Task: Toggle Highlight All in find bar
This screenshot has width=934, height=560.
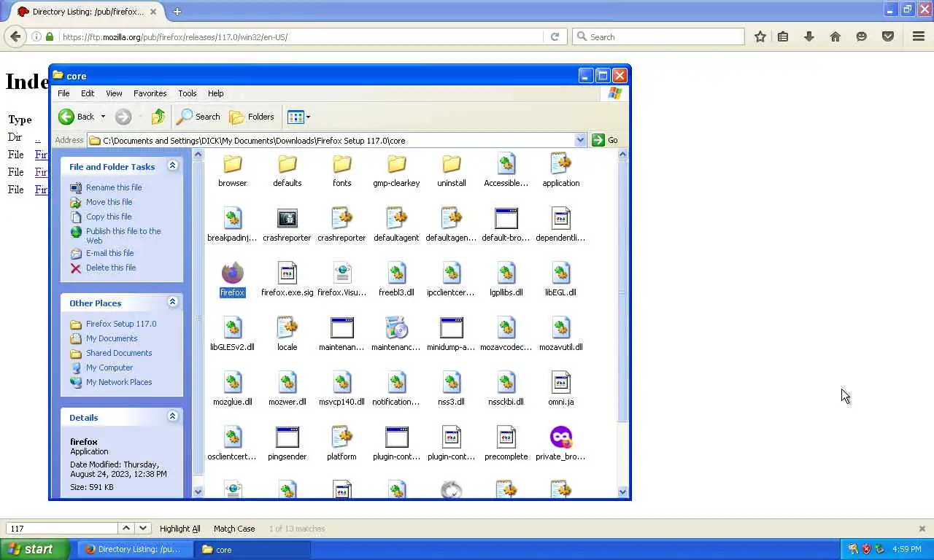Action: (180, 529)
